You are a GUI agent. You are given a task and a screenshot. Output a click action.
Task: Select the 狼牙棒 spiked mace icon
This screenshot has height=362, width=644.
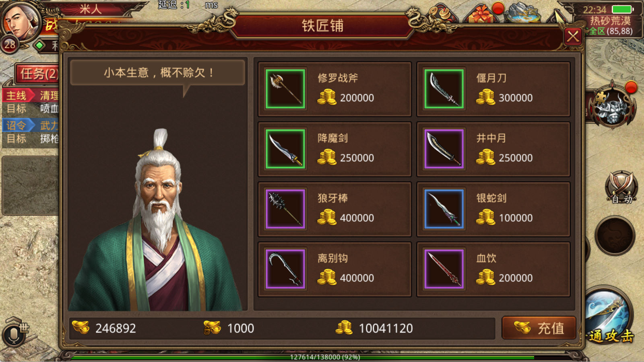[x=285, y=209]
